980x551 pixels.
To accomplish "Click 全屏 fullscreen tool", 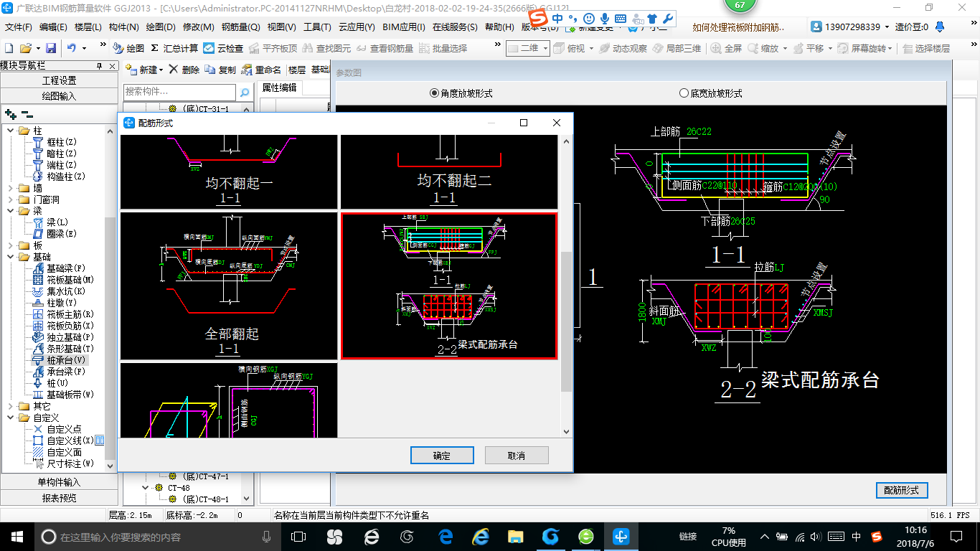I will pos(726,48).
